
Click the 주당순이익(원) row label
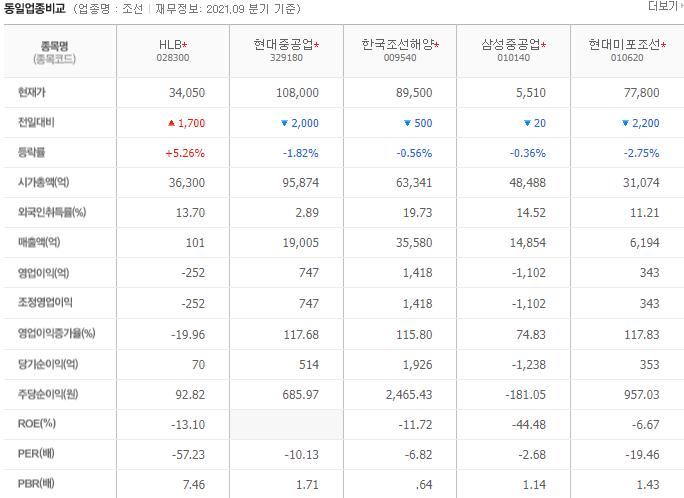coord(48,395)
